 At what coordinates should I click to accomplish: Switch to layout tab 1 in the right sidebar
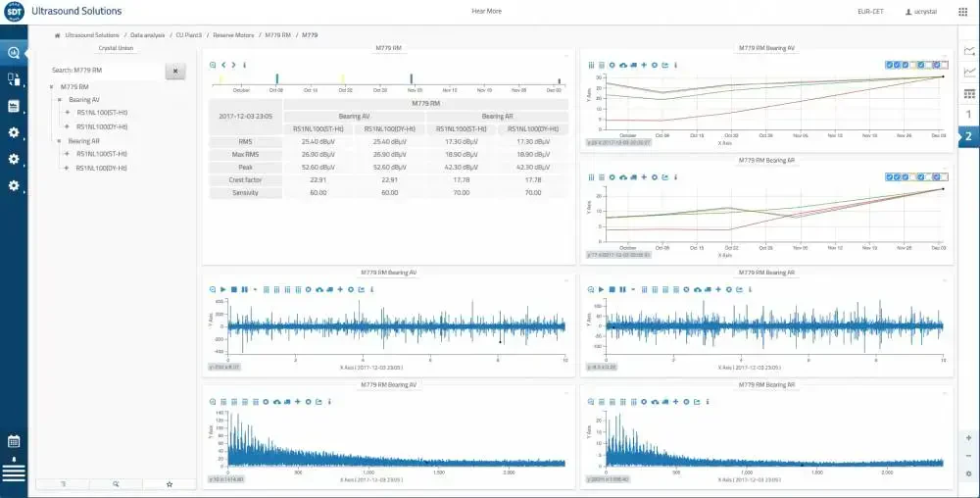969,115
